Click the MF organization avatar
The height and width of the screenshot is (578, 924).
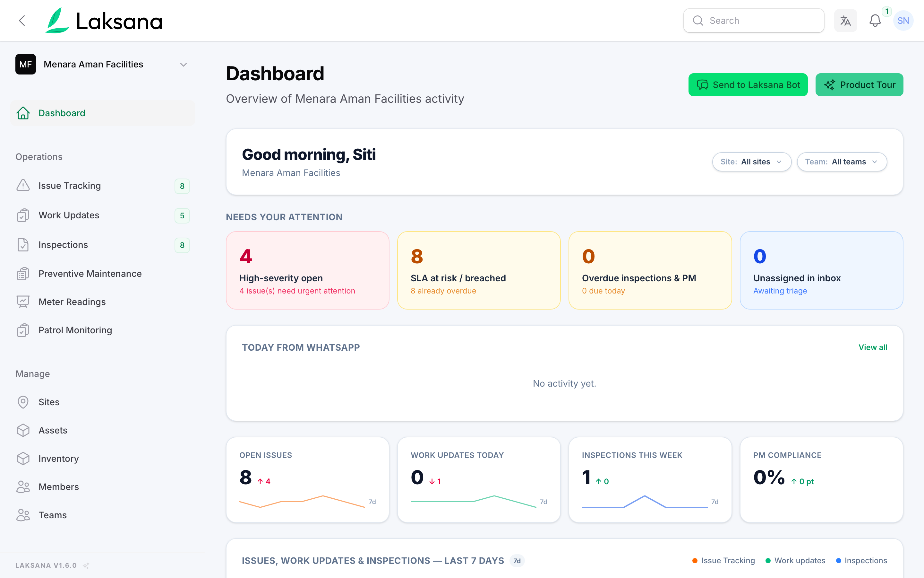26,64
